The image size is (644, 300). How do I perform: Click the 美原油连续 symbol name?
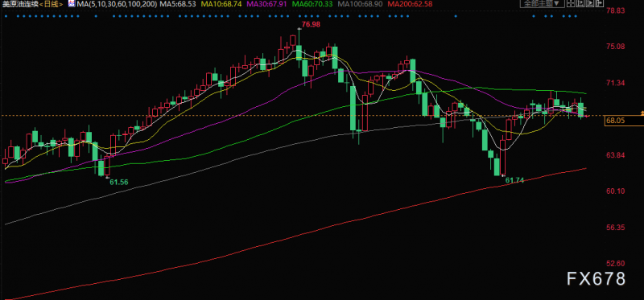[x=21, y=4]
